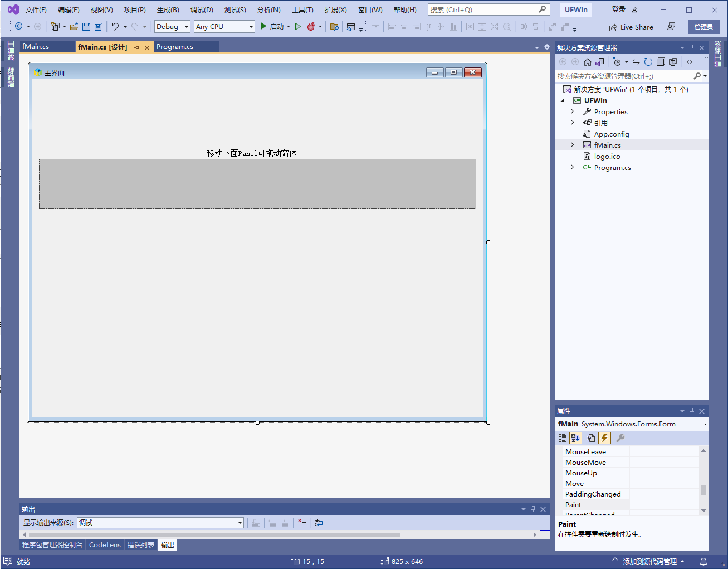Open the 调试(D) menu
The image size is (728, 569).
pos(202,10)
